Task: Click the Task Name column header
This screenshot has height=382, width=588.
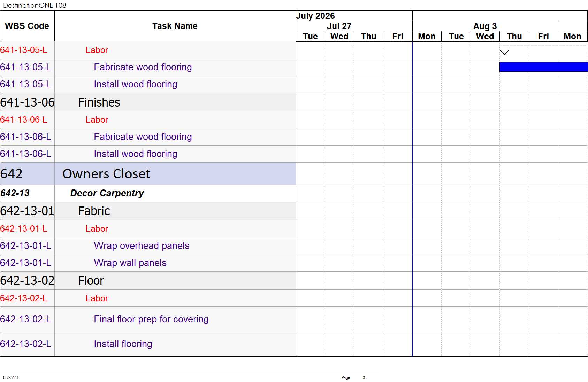Action: pyautogui.click(x=175, y=26)
